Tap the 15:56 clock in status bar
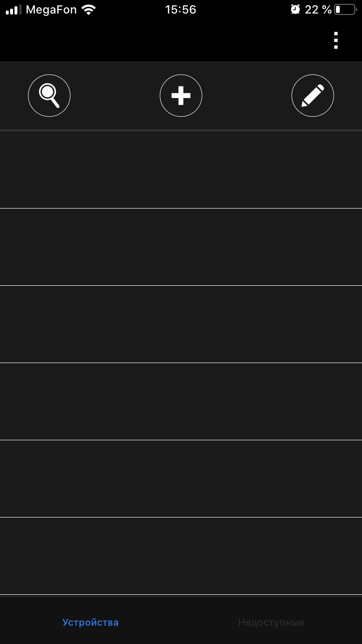The width and height of the screenshot is (362, 644). [181, 10]
